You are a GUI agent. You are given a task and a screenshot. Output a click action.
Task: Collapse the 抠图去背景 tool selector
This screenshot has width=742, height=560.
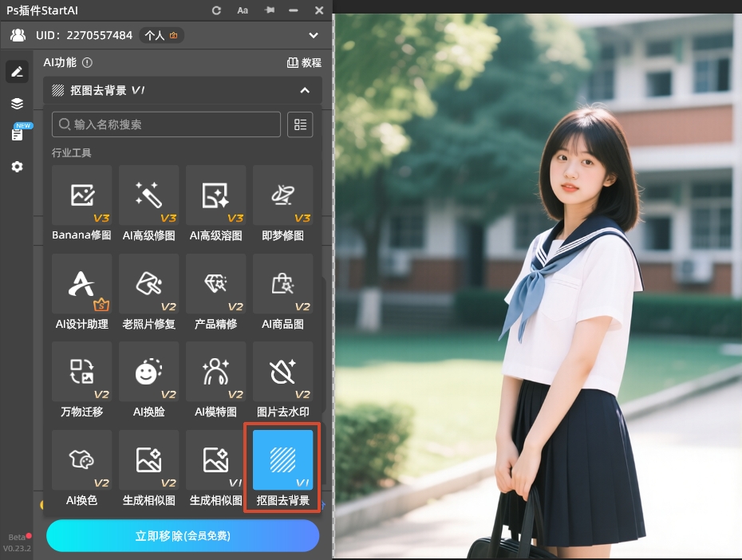pyautogui.click(x=305, y=90)
